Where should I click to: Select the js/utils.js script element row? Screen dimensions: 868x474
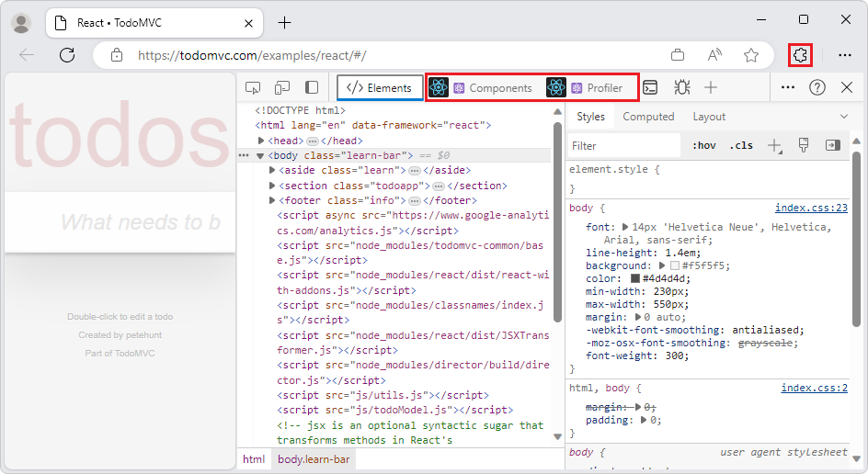[x=383, y=395]
